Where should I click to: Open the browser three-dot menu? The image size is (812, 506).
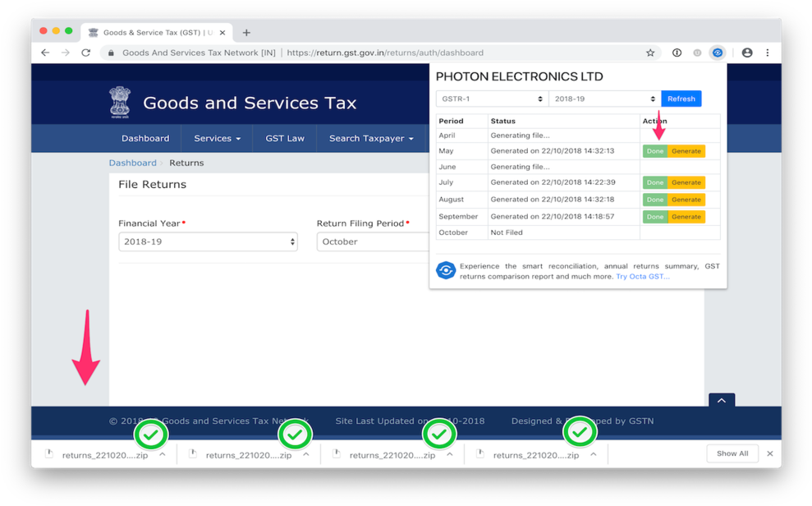(767, 52)
